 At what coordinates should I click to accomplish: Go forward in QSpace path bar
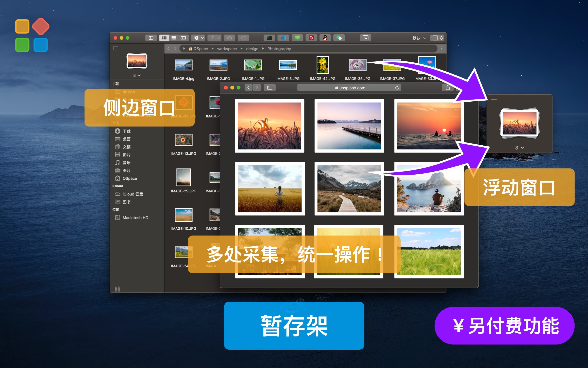(175, 49)
